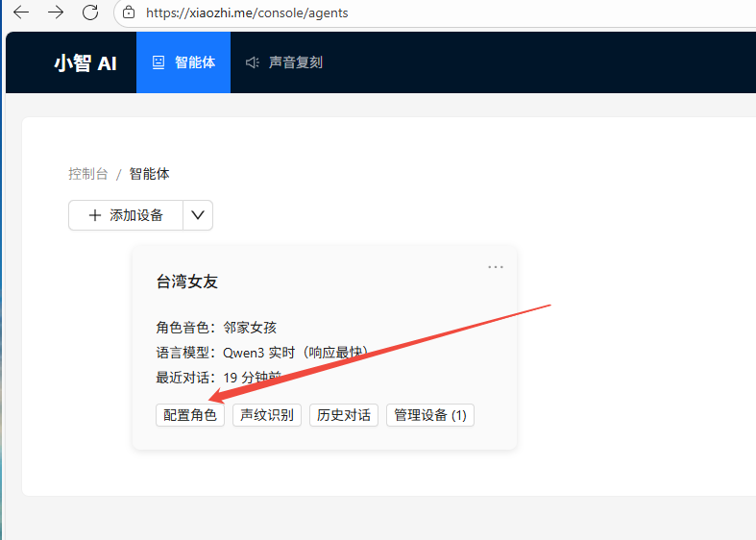Click the 配置角色 button
The width and height of the screenshot is (756, 540).
tap(190, 415)
